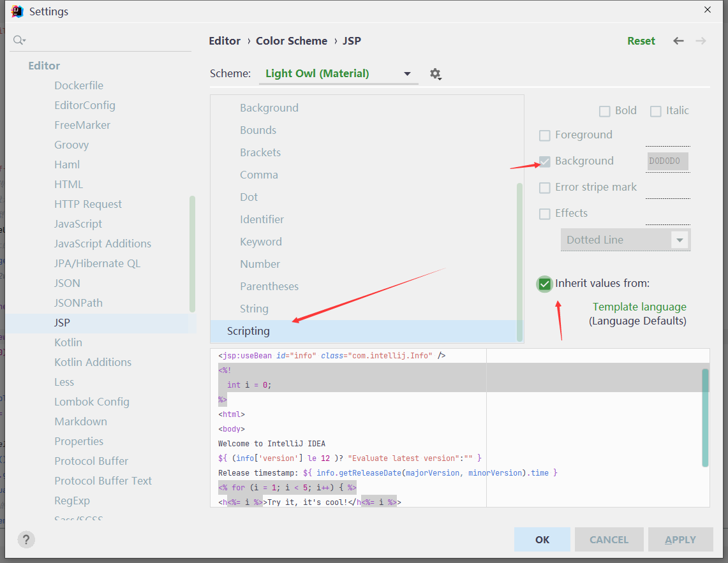Select Kotlin in the settings tree
Screen dimensions: 728x563
[x=68, y=342]
